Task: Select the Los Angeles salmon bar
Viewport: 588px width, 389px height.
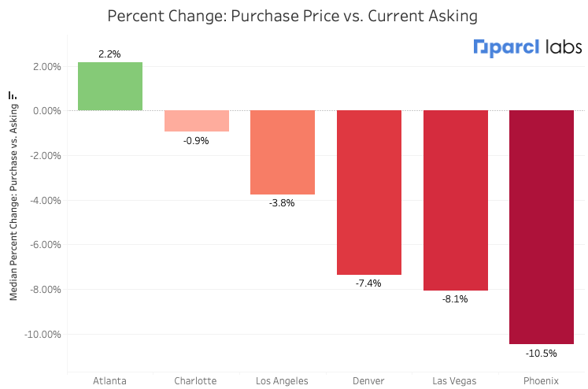Action: point(283,152)
